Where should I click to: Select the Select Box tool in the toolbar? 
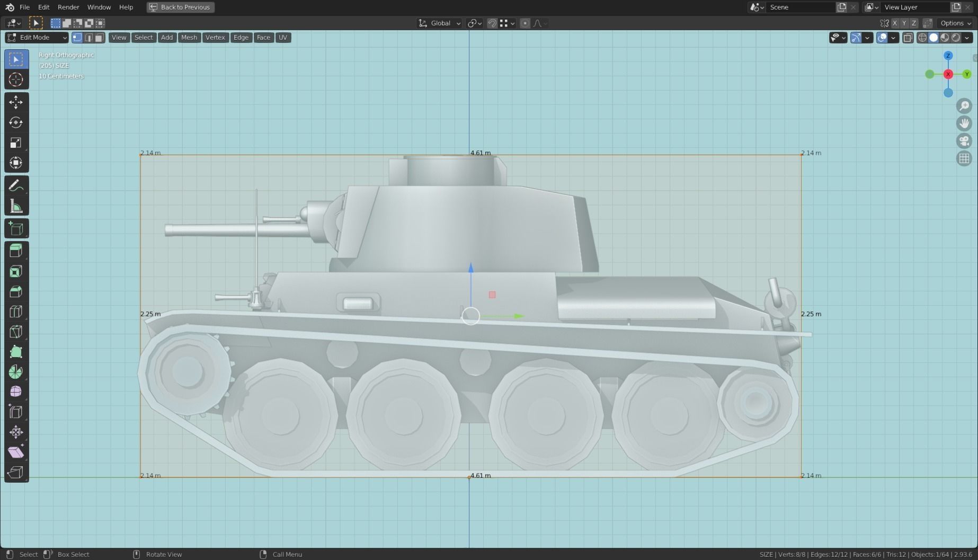(16, 59)
